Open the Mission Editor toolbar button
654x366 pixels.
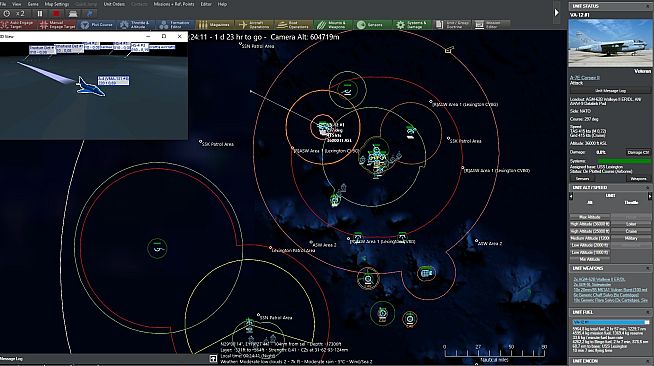491,25
